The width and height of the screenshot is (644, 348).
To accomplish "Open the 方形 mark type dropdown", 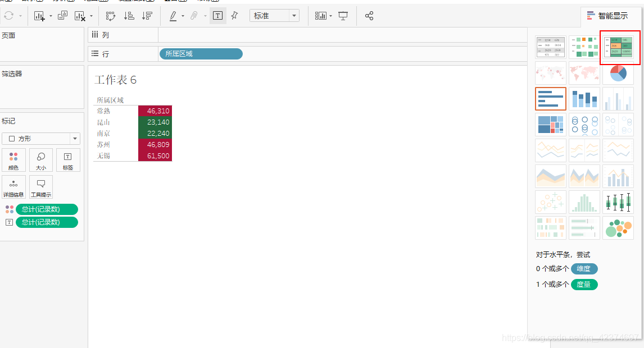I will click(40, 139).
